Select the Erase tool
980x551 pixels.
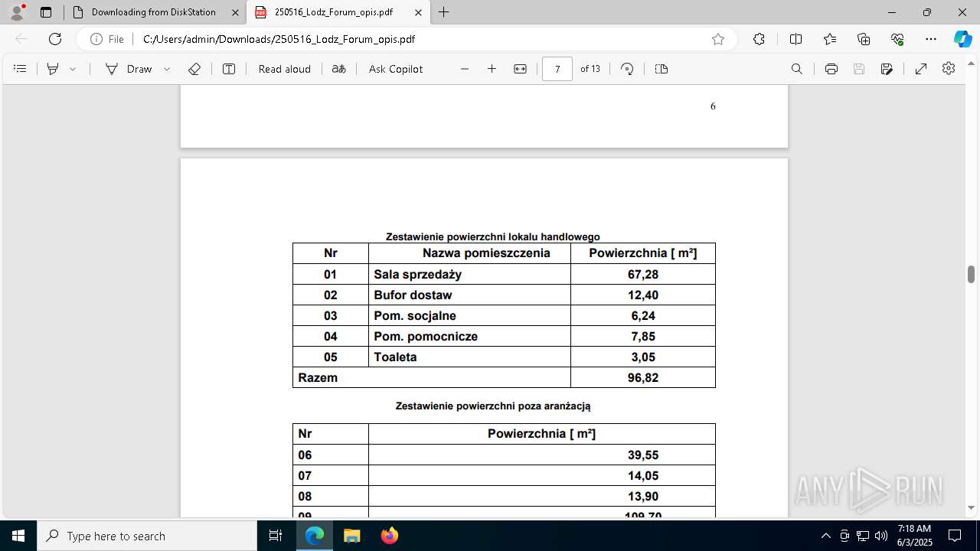(x=194, y=69)
